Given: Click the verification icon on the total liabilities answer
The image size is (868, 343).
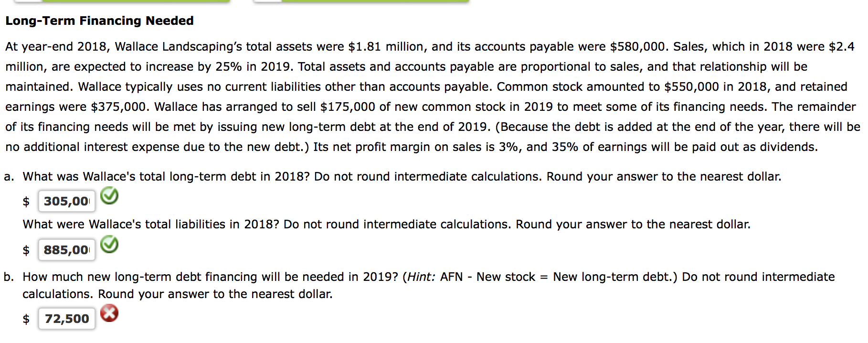Looking at the screenshot, I should coord(109,245).
